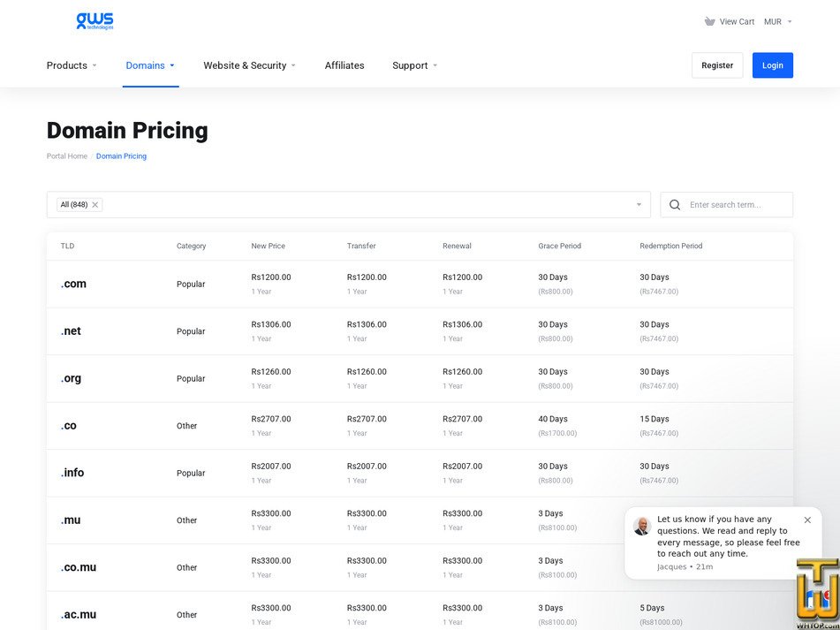Click the GWS Technologies logo
Image resolution: width=840 pixels, height=630 pixels.
point(95,21)
